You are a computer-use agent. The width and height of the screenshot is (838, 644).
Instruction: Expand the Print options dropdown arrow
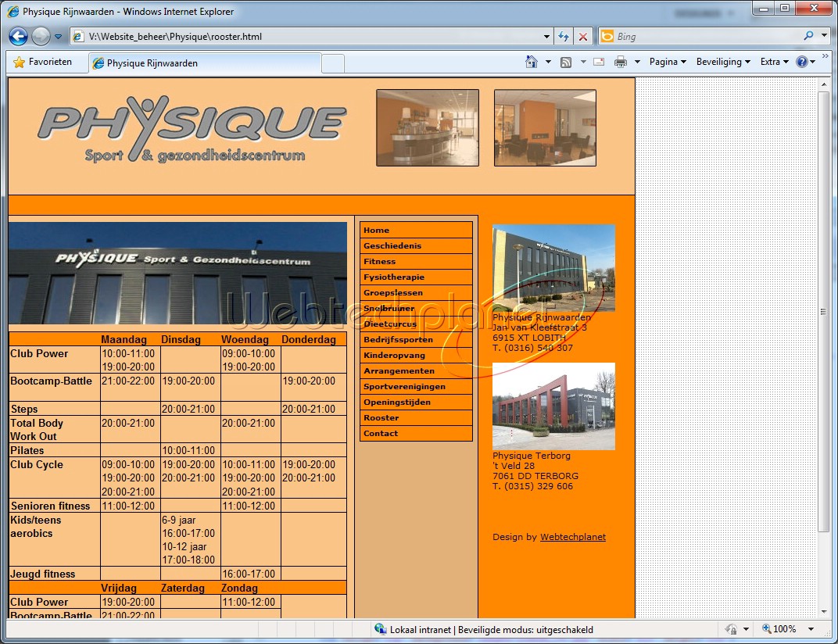637,62
